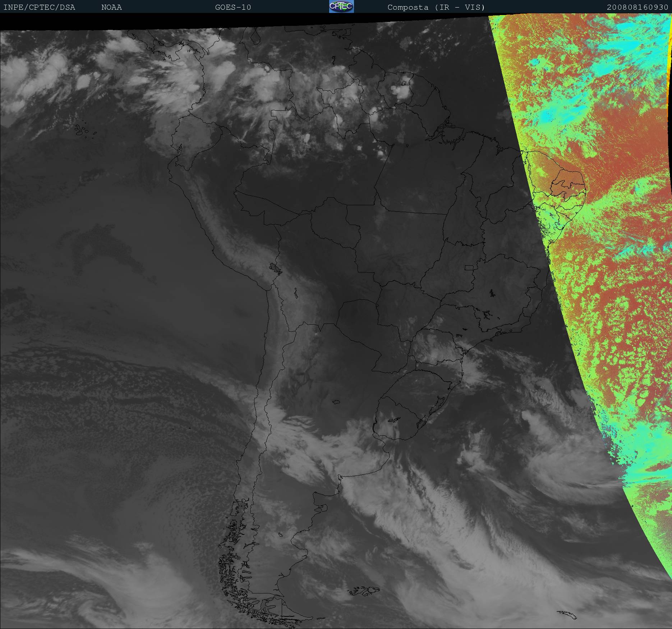672x629 pixels.
Task: Select the Mar Chiquita lake outline in Argentina
Action: [x=336, y=402]
